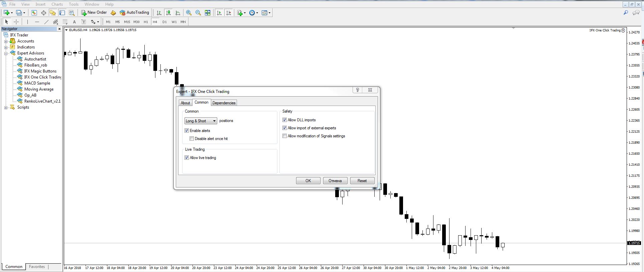Viewport: 644px width, 272px height.
Task: Click the dialog help question-mark button
Action: click(x=358, y=90)
